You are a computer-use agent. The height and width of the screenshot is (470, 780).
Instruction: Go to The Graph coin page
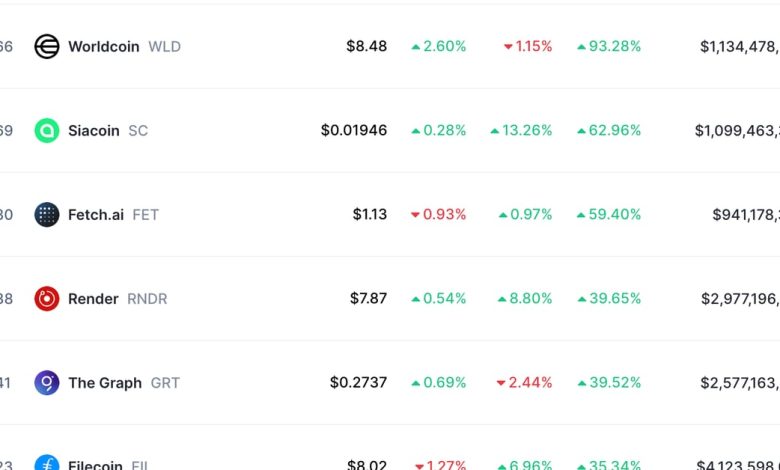pyautogui.click(x=104, y=382)
